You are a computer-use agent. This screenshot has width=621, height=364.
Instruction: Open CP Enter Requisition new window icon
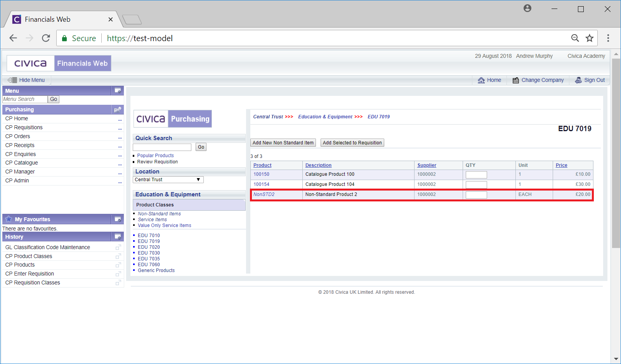click(118, 274)
